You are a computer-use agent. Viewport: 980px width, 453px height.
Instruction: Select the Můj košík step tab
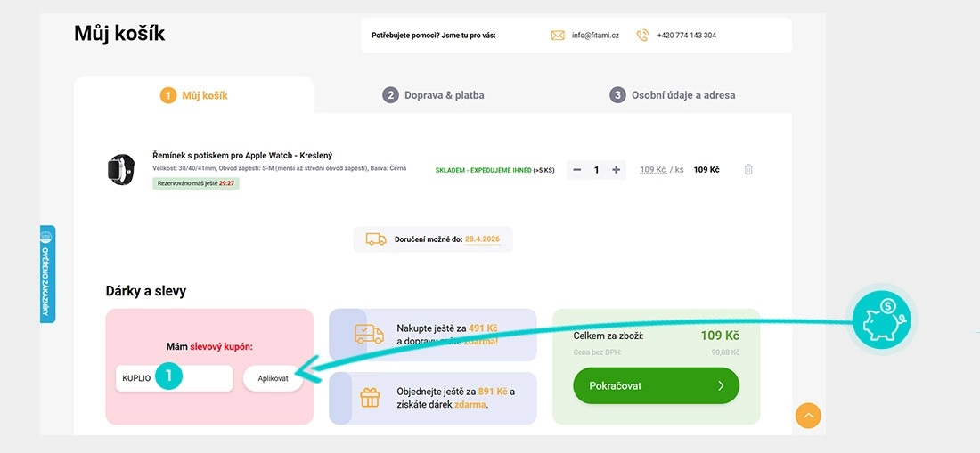[193, 95]
